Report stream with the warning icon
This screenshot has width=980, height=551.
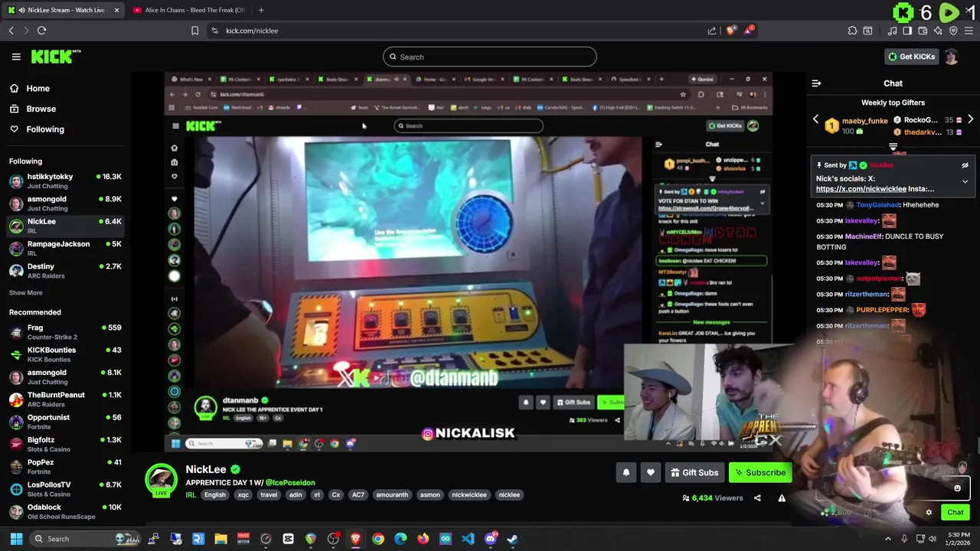point(782,498)
